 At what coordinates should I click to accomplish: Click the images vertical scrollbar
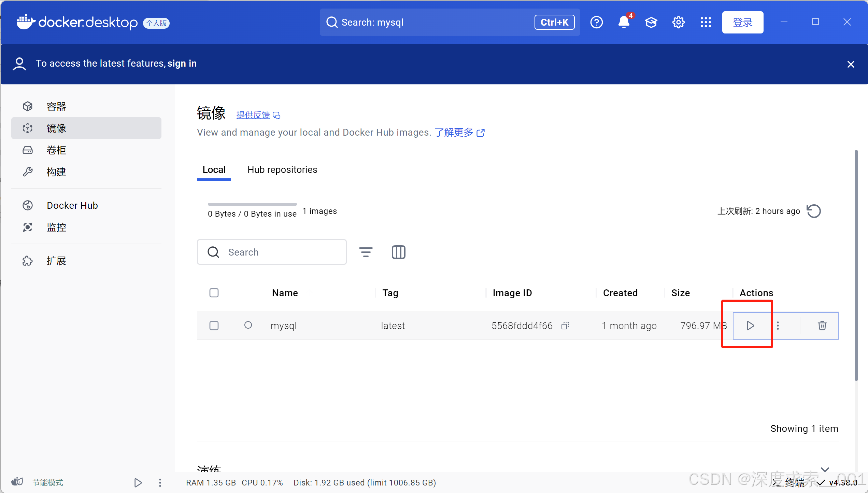click(856, 265)
